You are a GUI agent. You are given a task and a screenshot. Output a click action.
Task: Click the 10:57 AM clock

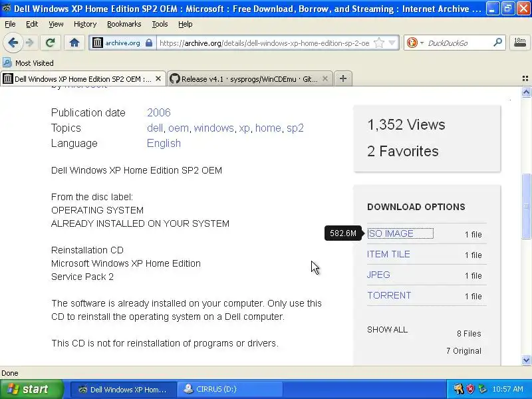(508, 389)
